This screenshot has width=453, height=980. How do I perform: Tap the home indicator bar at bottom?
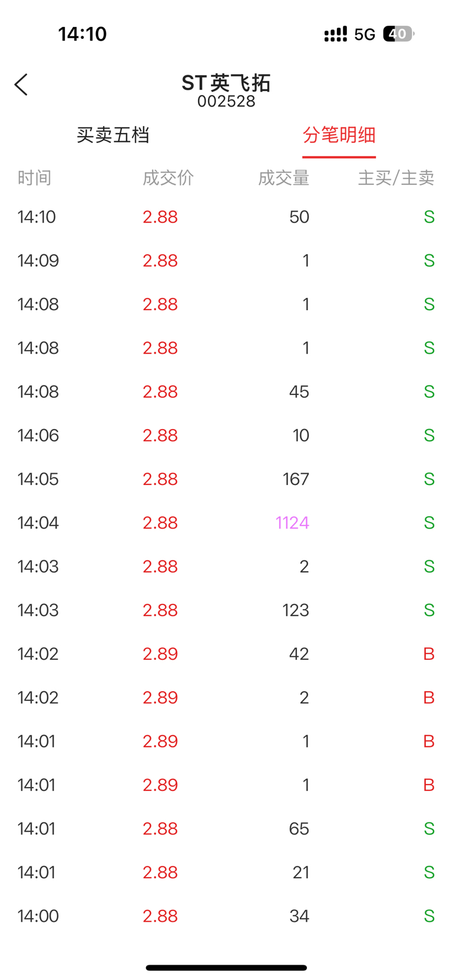tap(226, 968)
